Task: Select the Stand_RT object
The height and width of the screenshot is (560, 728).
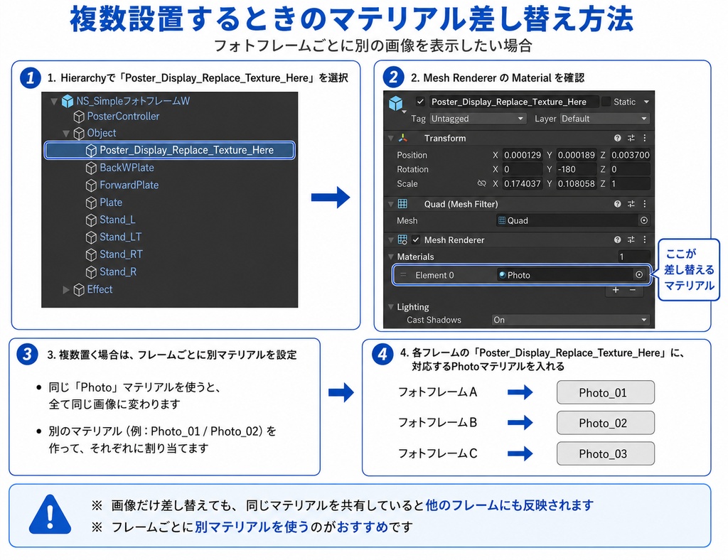Action: [121, 254]
